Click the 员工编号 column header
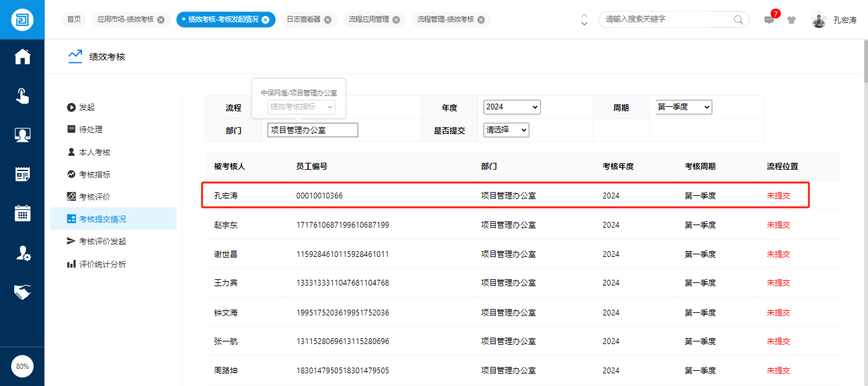The image size is (868, 386). point(311,167)
